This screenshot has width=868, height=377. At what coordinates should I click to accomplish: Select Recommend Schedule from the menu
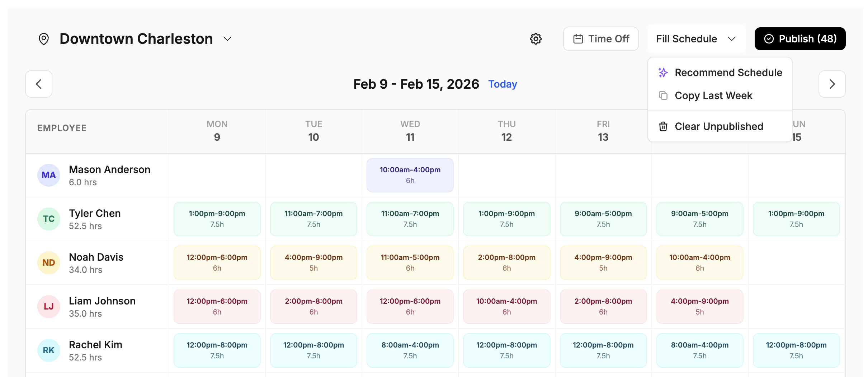728,73
